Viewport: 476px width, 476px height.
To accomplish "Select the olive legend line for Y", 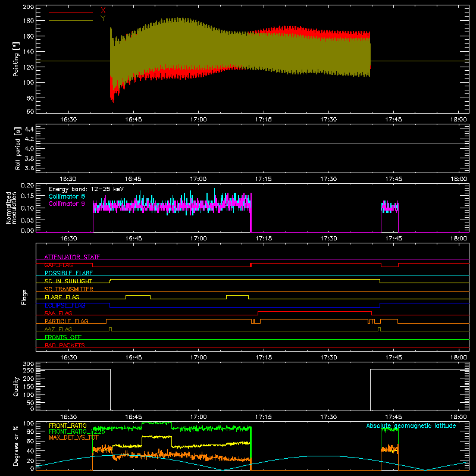I will point(71,21).
